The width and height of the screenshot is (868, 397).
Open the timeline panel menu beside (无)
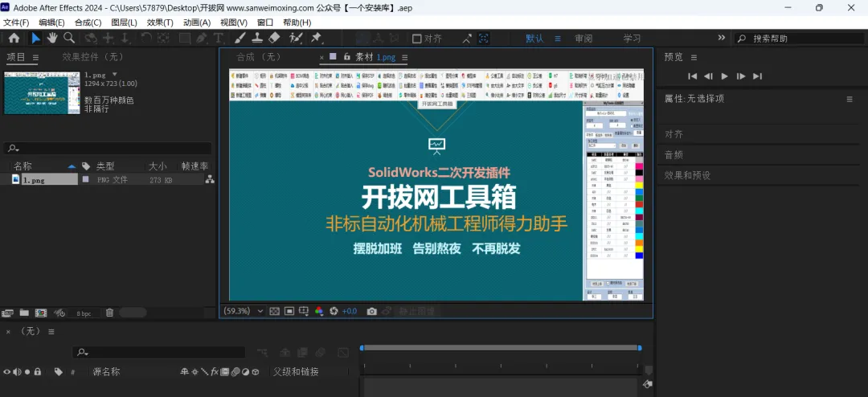tap(51, 332)
